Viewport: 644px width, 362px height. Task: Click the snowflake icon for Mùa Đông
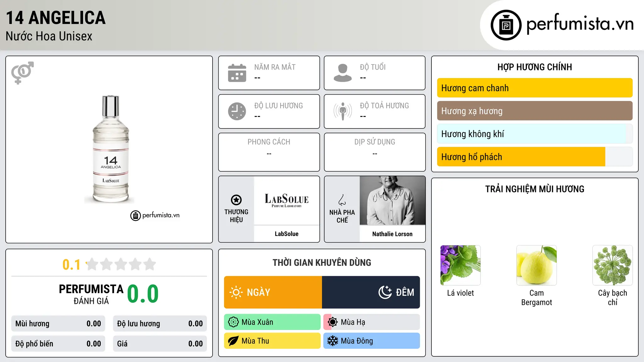tap(333, 341)
